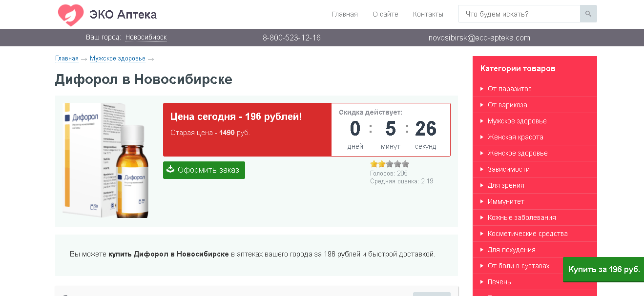This screenshot has height=296, width=644.
Task: Click the 'Средняя оценка: 2,19' text
Action: [x=402, y=181]
